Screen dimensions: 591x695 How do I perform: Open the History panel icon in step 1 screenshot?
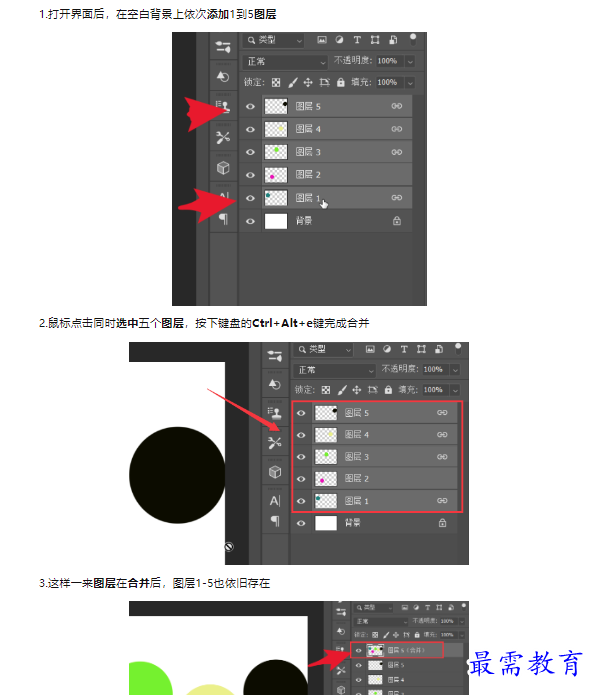tap(223, 77)
